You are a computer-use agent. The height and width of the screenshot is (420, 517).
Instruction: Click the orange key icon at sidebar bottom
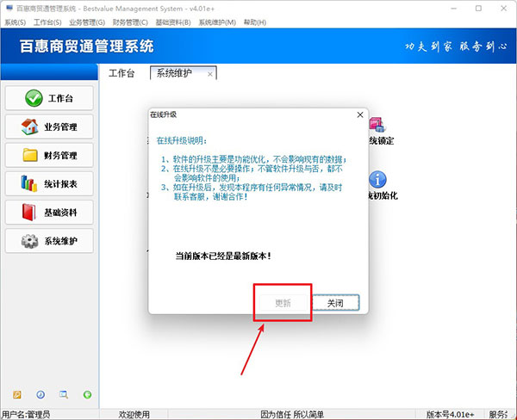17,394
